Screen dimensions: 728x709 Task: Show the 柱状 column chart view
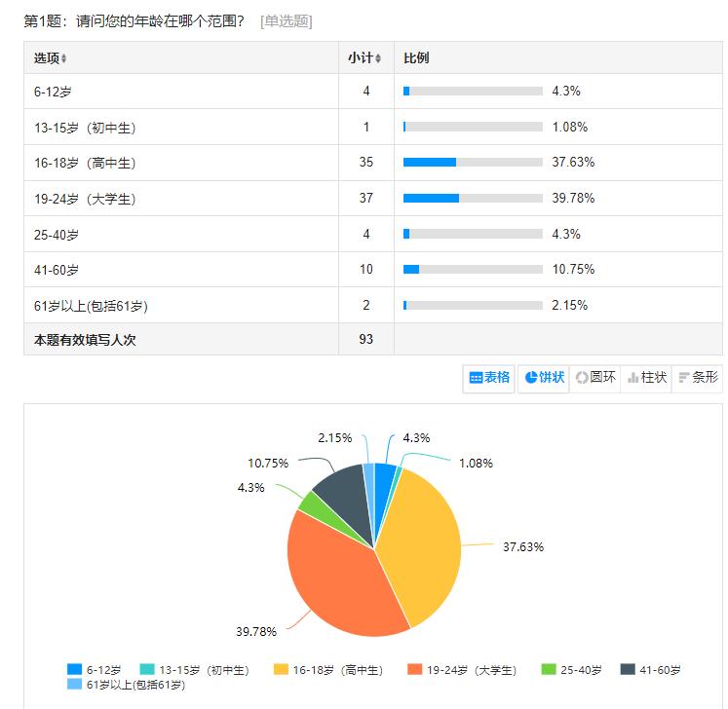pos(647,378)
